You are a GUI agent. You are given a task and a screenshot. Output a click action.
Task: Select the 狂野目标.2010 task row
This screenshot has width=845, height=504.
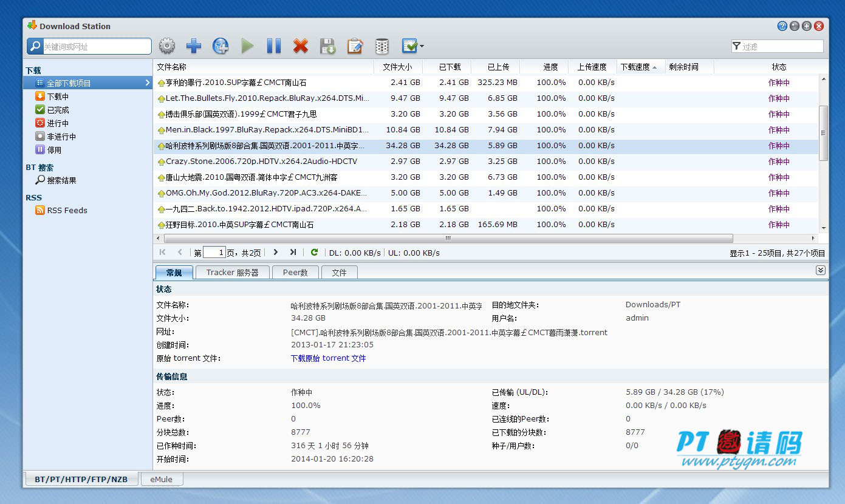[x=486, y=225]
